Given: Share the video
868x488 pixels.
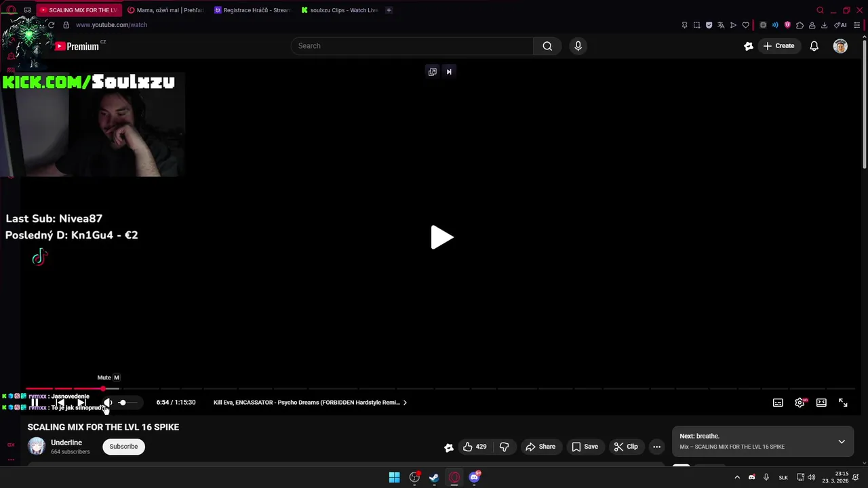Looking at the screenshot, I should pyautogui.click(x=540, y=447).
